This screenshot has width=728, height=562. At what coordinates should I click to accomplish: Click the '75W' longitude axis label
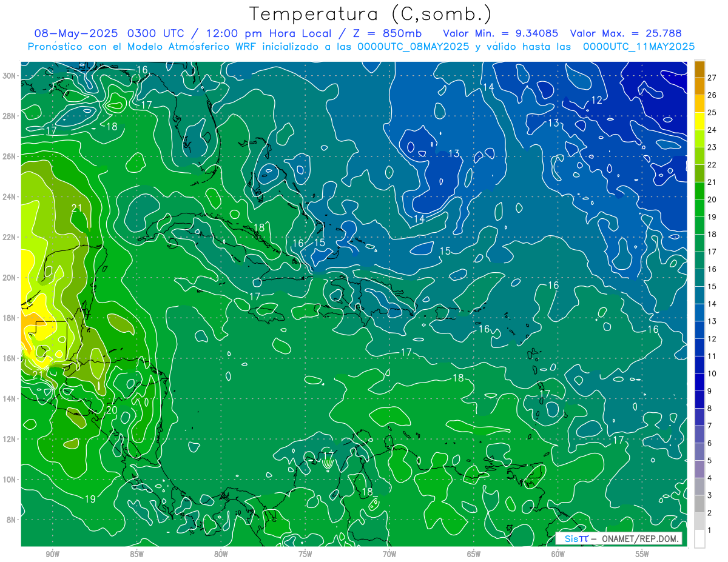click(305, 554)
